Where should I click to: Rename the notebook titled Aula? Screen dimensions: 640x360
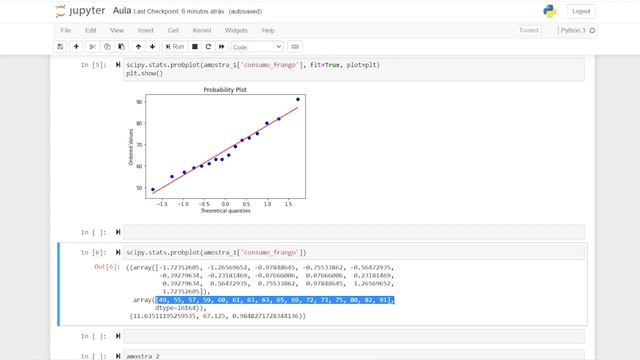pos(122,11)
